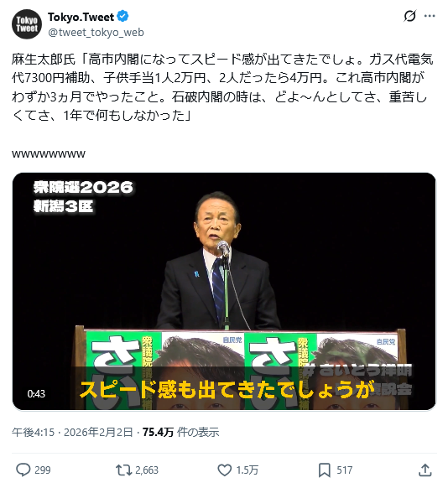Like the post with the heart icon

click(x=224, y=470)
